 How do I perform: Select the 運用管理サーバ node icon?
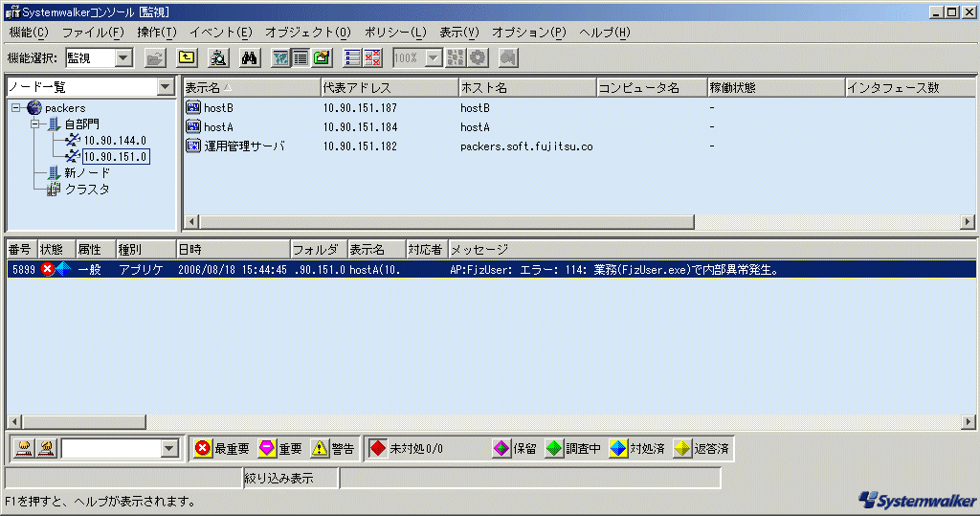(193, 146)
